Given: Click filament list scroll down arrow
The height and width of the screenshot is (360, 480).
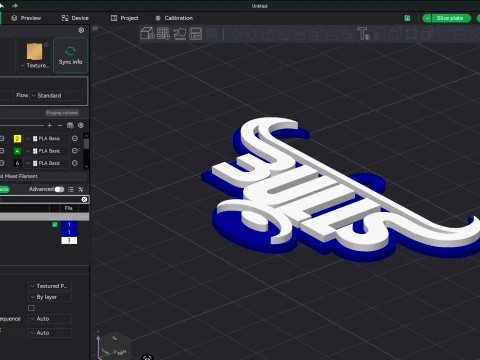Looking at the screenshot, I should tap(86, 166).
